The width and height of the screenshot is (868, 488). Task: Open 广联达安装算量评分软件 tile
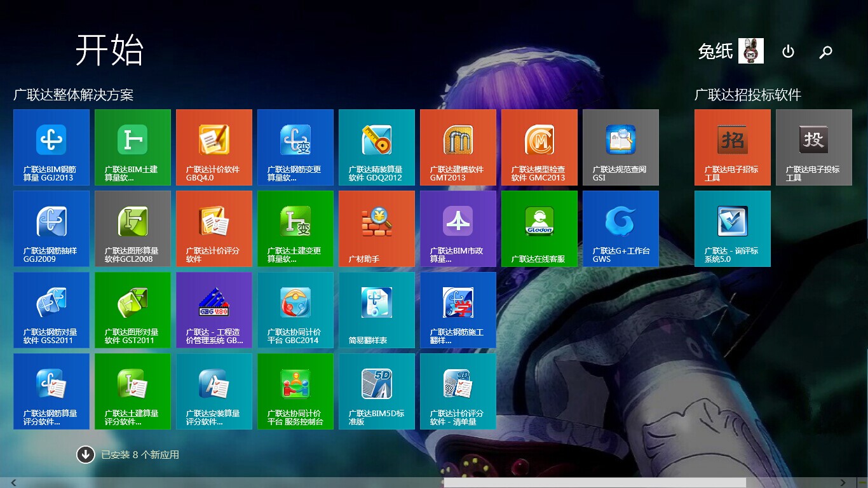[x=214, y=391]
